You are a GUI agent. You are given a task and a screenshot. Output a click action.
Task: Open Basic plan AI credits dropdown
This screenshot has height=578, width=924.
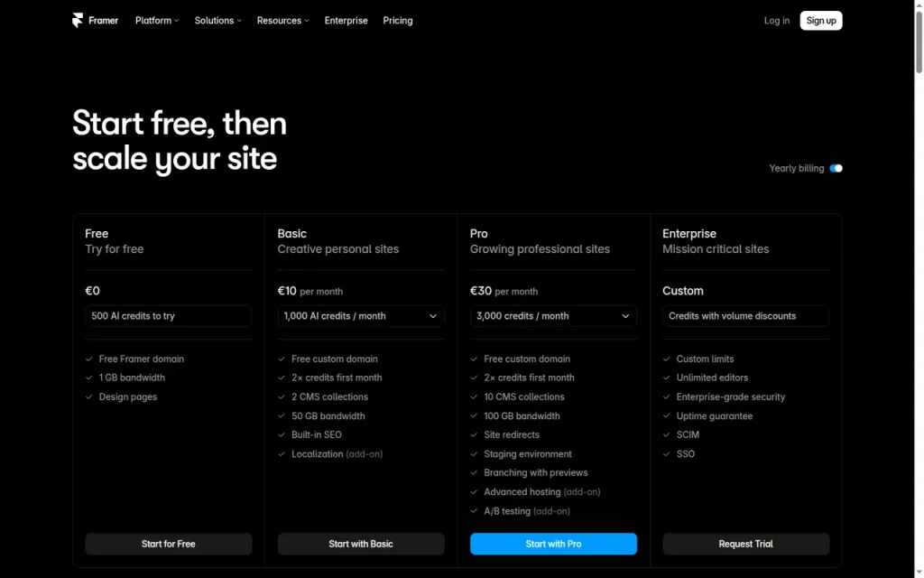[x=361, y=316]
